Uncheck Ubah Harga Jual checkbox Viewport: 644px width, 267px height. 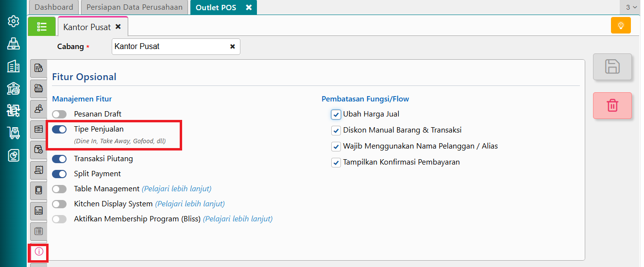[336, 115]
